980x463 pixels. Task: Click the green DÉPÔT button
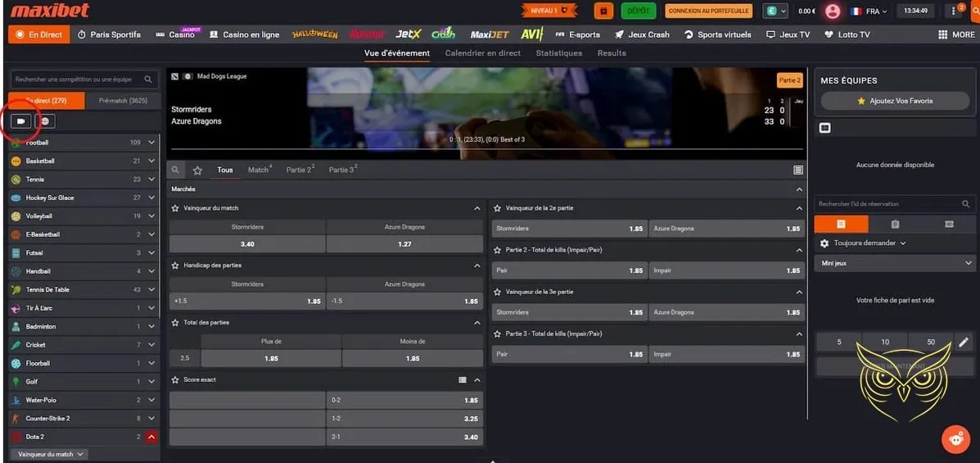click(x=638, y=11)
